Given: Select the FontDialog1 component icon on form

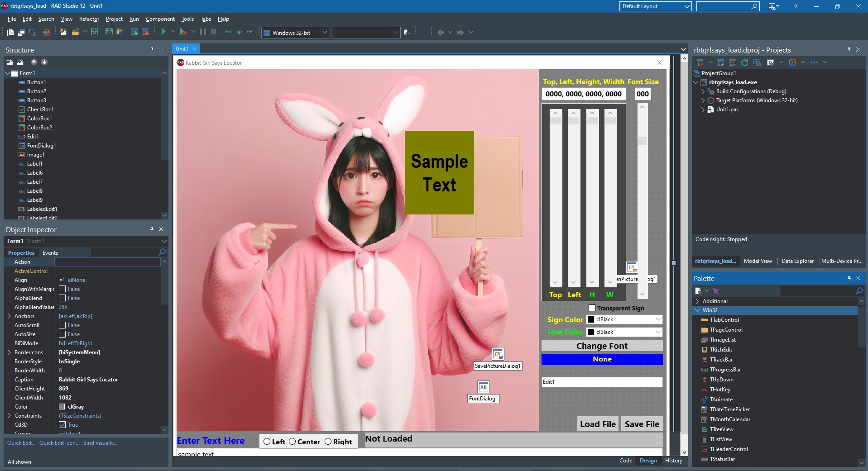Looking at the screenshot, I should (483, 387).
